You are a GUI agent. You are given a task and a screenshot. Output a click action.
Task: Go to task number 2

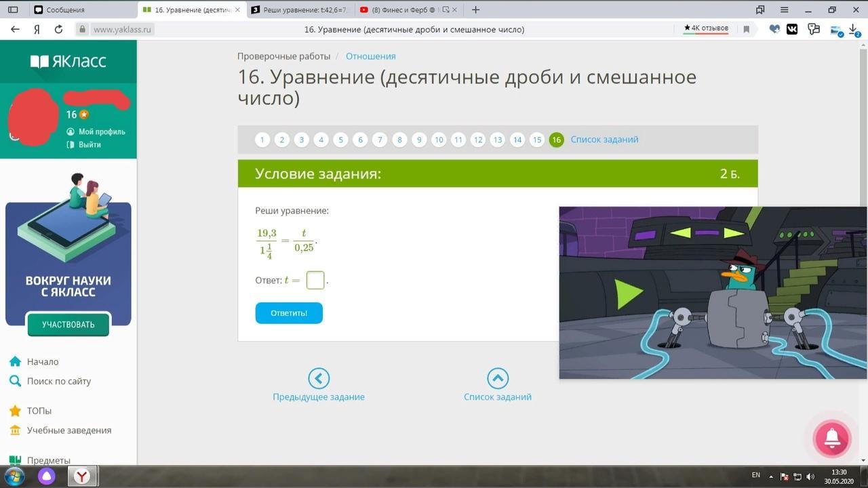tap(282, 140)
